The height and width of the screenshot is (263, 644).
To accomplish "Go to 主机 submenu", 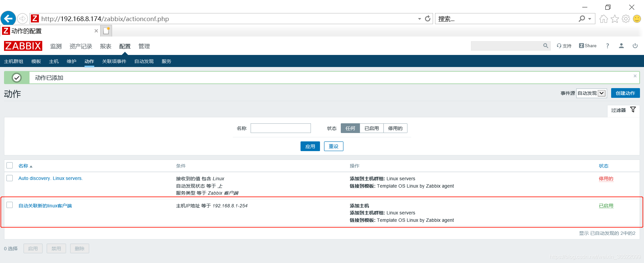I will click(x=54, y=61).
